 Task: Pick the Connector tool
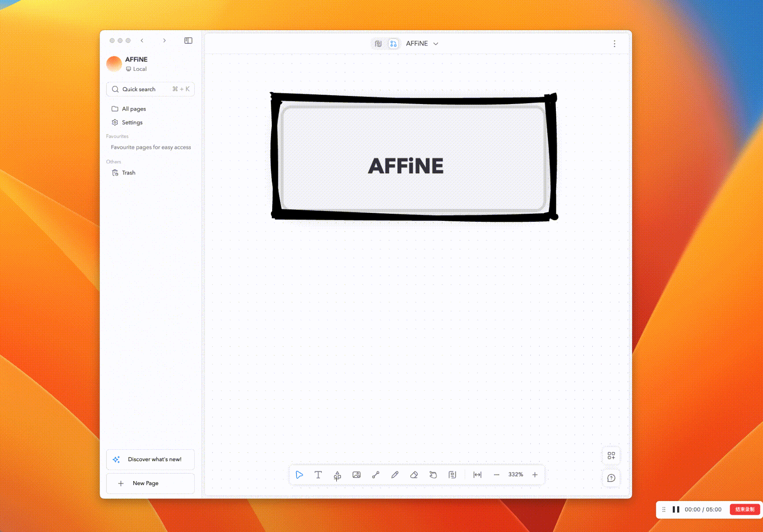(376, 474)
